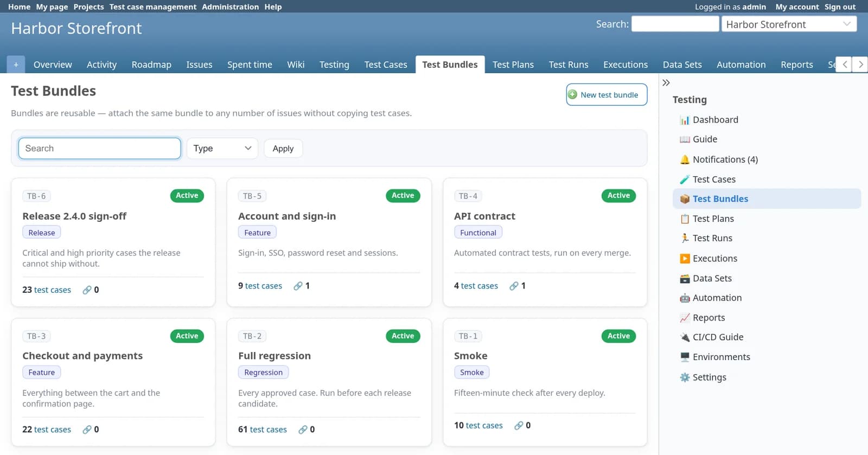Click the Data Sets box icon
868x455 pixels.
685,278
